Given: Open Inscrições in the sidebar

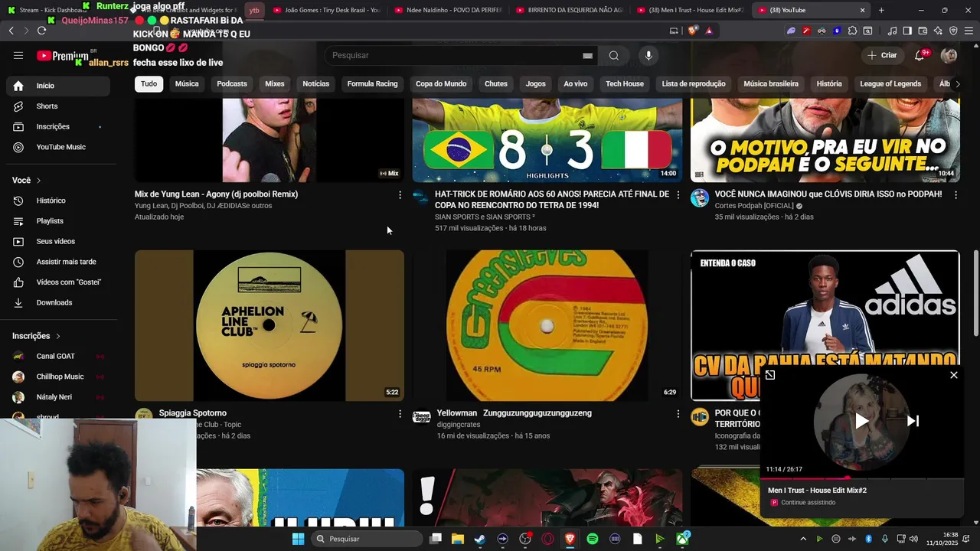Looking at the screenshot, I should click(58, 126).
